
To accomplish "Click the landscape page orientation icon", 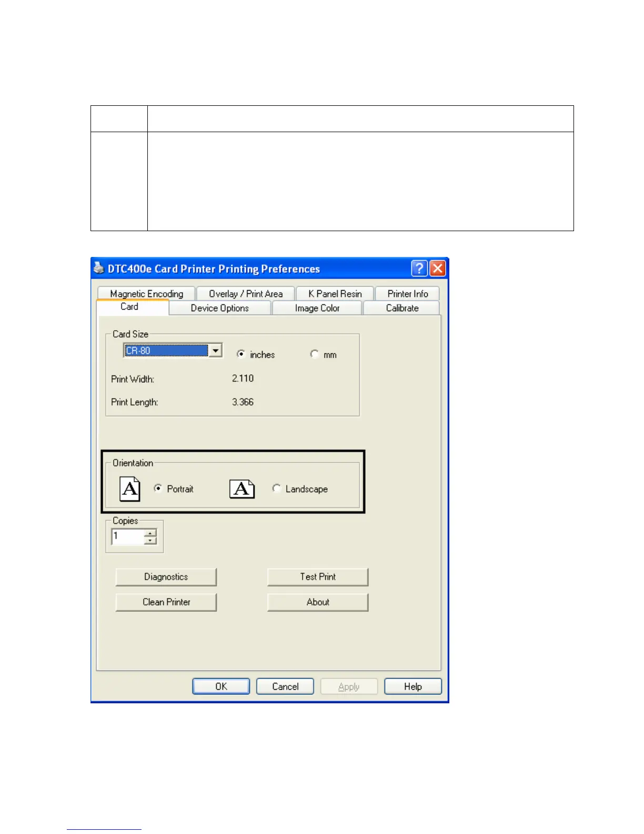I will [242, 489].
